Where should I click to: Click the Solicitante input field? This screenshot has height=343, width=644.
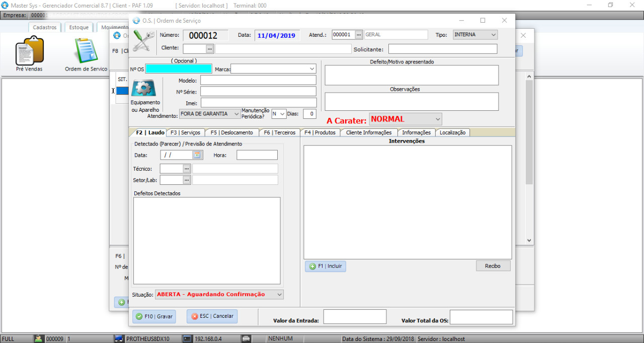click(x=443, y=49)
